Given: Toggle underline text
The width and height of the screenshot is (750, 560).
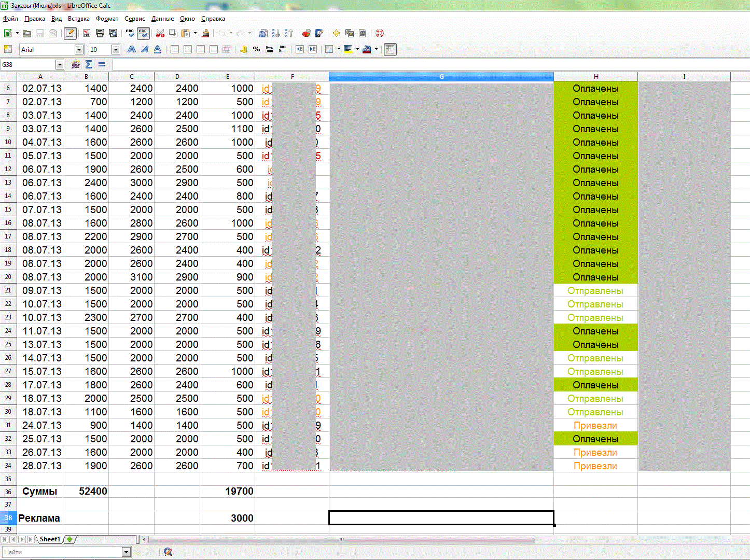Looking at the screenshot, I should pyautogui.click(x=158, y=49).
